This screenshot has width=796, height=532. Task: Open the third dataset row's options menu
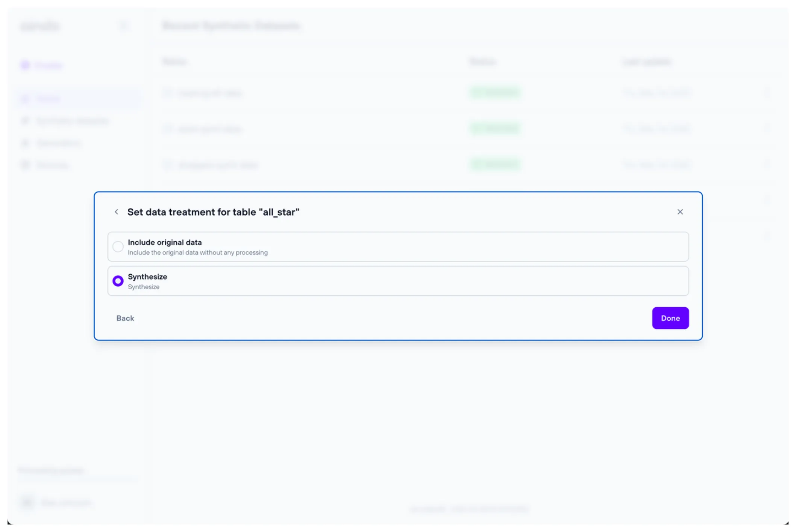767,165
